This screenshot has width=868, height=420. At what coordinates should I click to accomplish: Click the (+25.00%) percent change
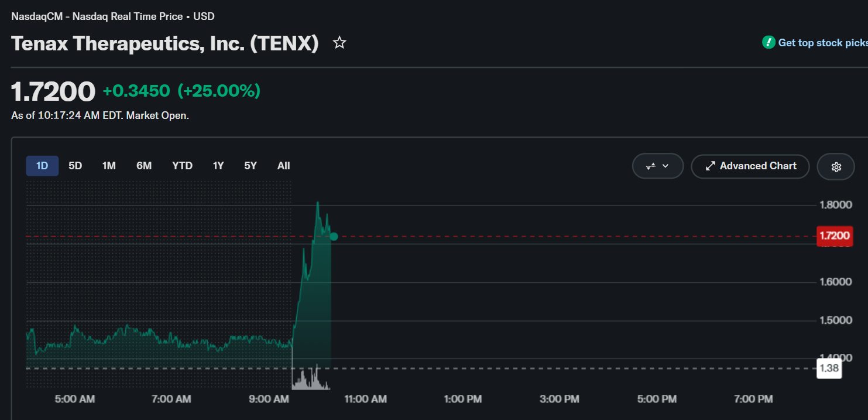click(x=219, y=91)
